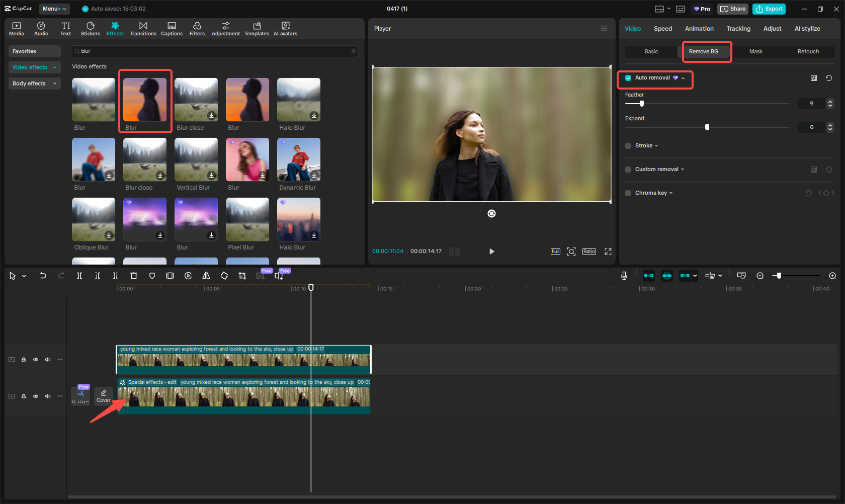The height and width of the screenshot is (504, 845).
Task: Click the Split clip tool
Action: [x=79, y=276]
